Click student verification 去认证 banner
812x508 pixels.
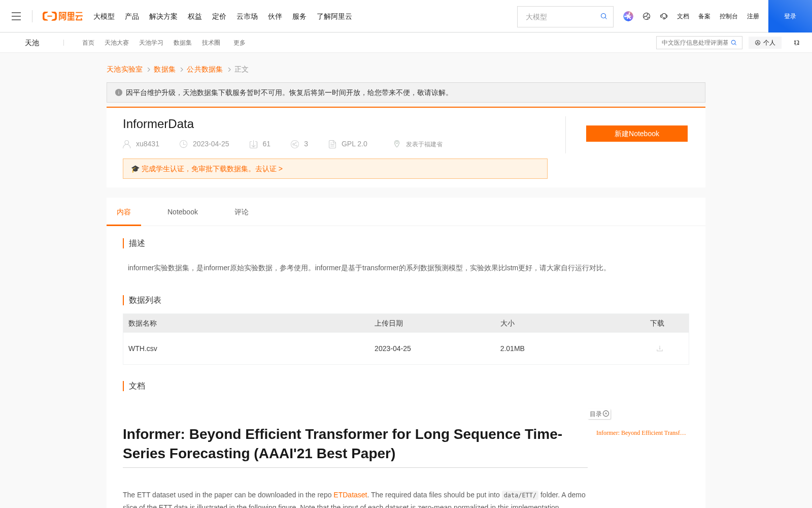tap(335, 169)
